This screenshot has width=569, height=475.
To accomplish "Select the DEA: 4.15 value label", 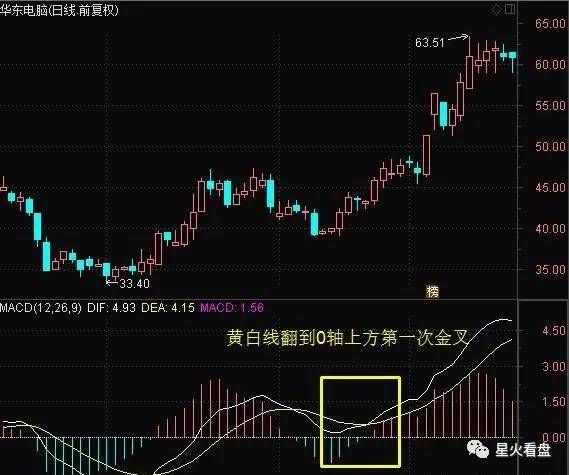I will click(x=168, y=308).
